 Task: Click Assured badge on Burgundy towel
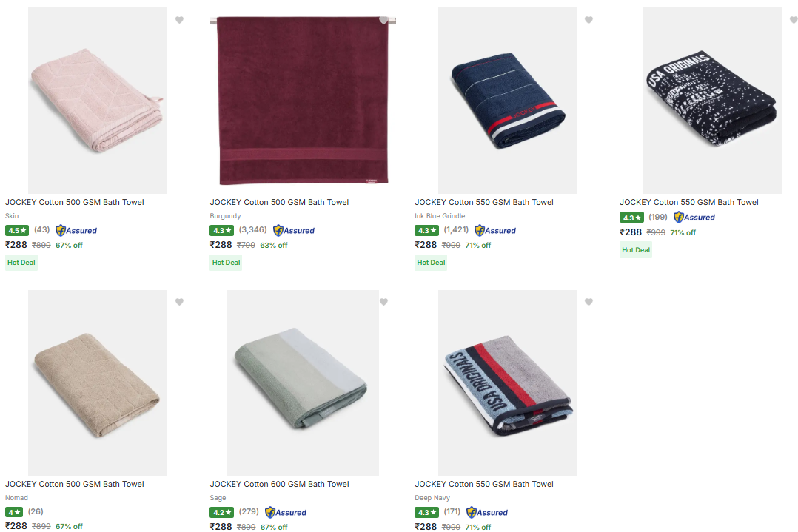point(294,230)
